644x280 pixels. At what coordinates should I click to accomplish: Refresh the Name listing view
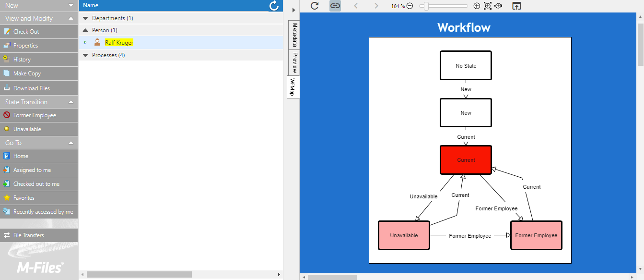(274, 6)
